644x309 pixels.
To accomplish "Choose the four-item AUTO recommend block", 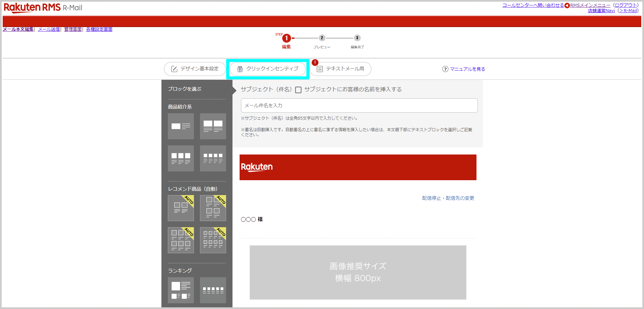I will [213, 208].
